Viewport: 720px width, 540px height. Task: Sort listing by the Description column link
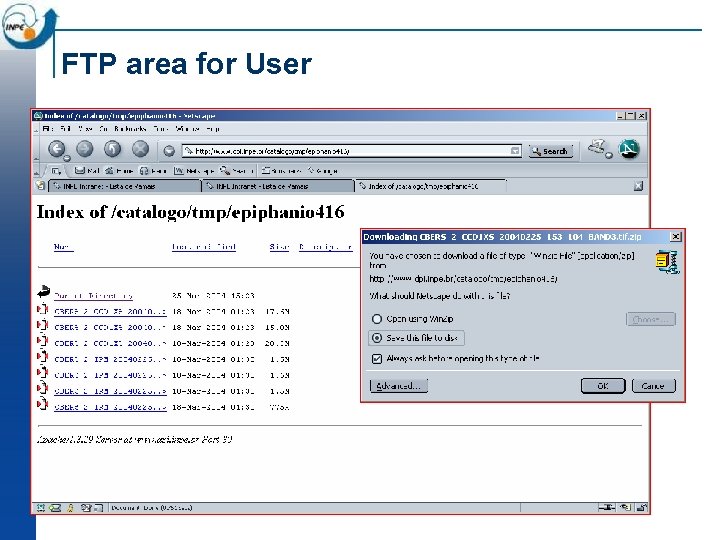click(325, 247)
